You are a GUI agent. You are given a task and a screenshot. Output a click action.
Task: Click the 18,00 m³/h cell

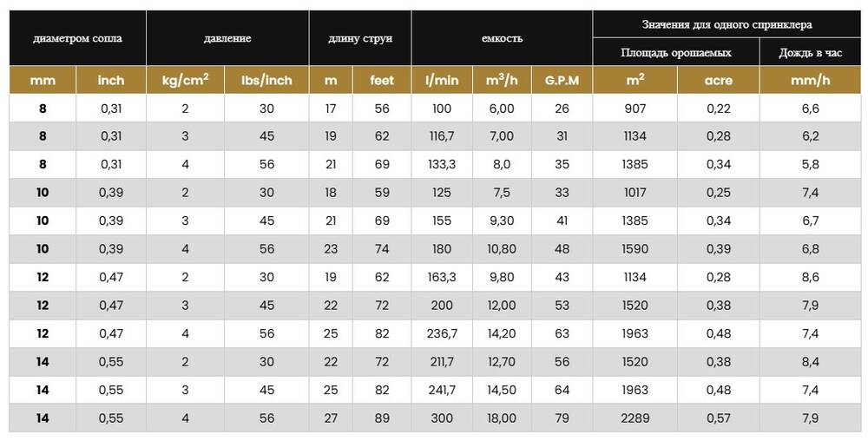coord(502,418)
